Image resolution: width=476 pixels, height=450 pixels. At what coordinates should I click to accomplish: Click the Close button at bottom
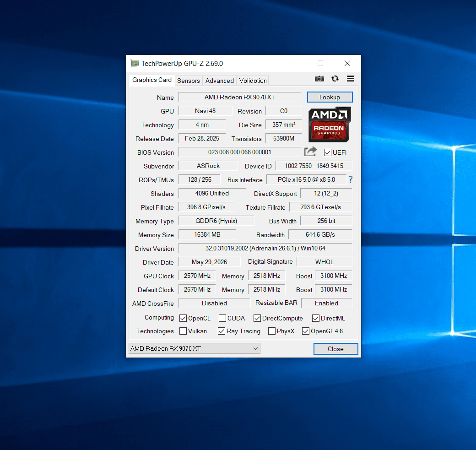click(x=336, y=349)
